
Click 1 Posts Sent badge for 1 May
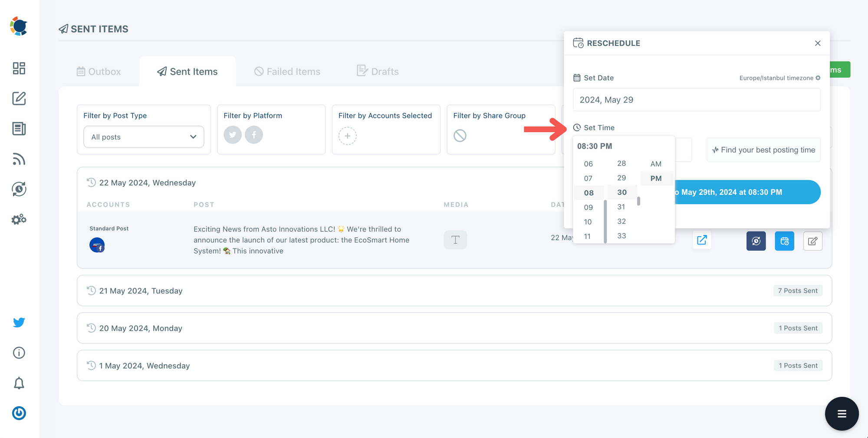click(798, 366)
